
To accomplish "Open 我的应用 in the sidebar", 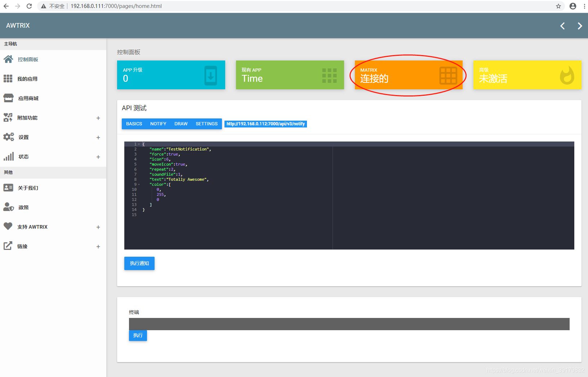I will pos(53,79).
